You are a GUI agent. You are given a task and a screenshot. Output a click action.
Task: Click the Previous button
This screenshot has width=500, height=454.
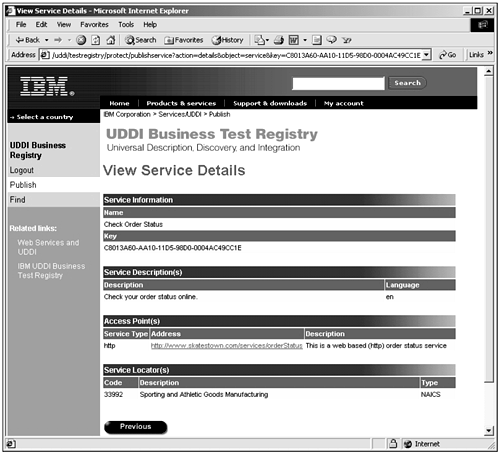point(136,427)
